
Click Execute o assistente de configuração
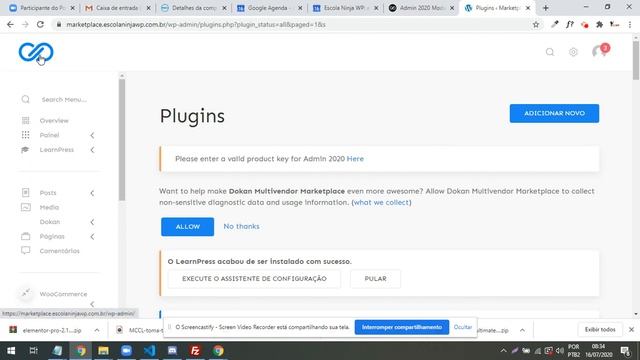coord(254,279)
